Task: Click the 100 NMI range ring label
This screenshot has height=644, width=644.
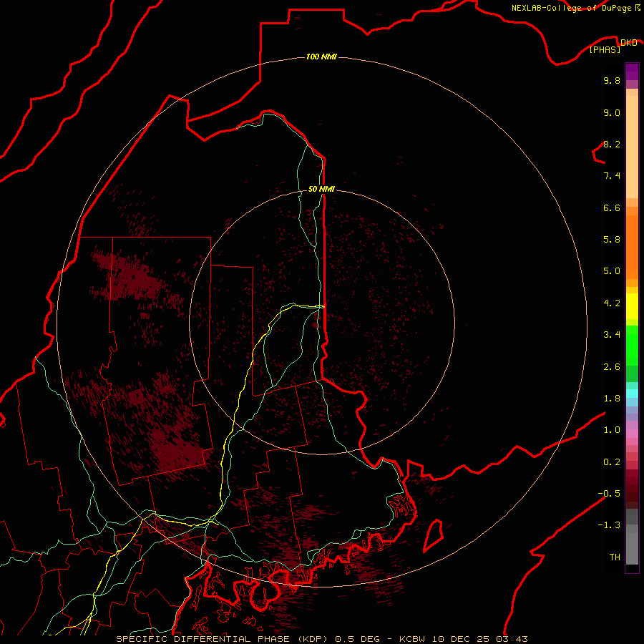Action: 321,57
